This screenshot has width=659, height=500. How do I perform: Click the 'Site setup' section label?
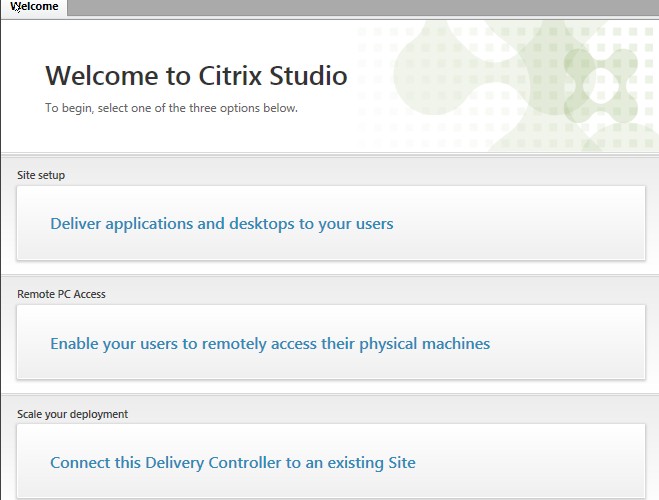point(41,175)
